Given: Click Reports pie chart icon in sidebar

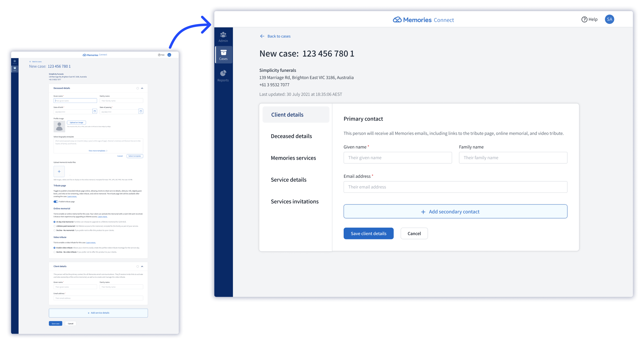Looking at the screenshot, I should [223, 73].
